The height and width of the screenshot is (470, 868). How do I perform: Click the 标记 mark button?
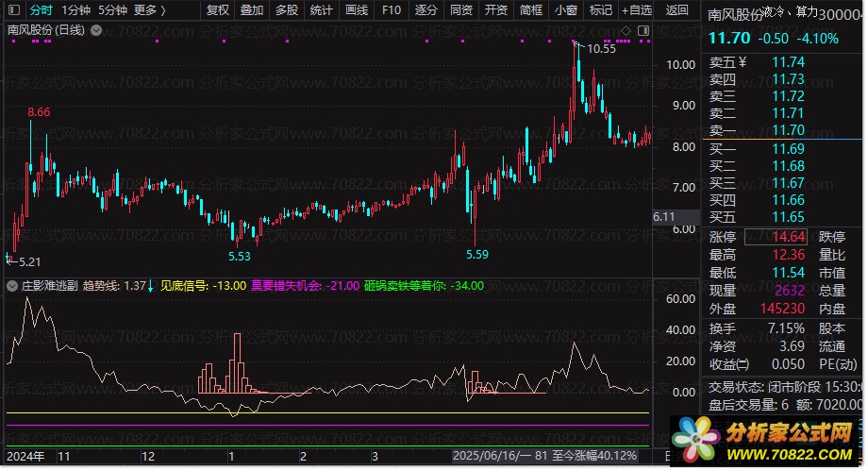tap(601, 10)
